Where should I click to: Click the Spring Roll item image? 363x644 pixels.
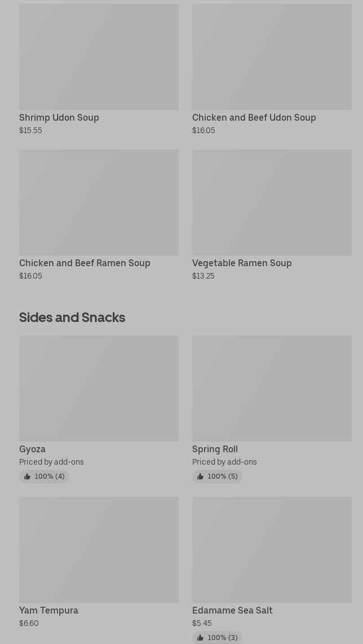click(272, 388)
